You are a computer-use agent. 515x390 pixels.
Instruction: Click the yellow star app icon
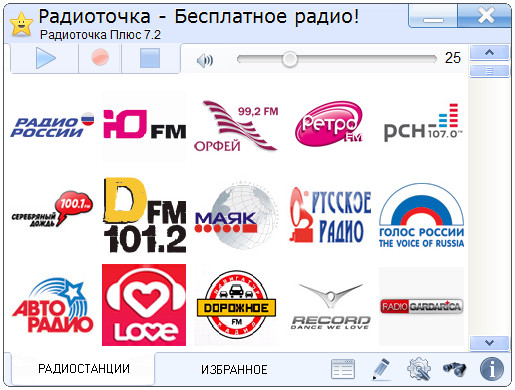[21, 24]
